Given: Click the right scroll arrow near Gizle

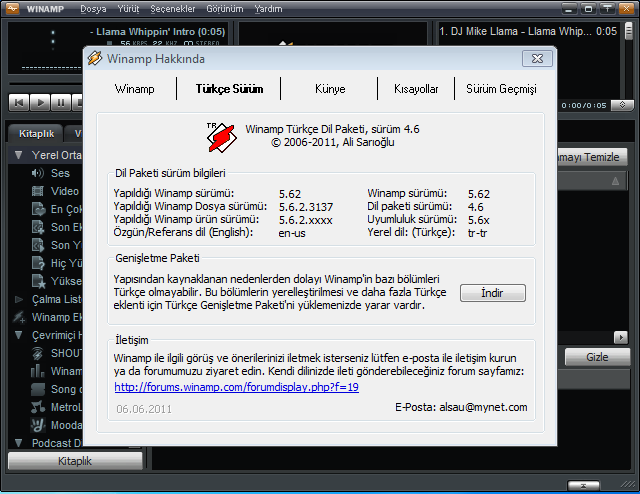Looking at the screenshot, I should (x=621, y=337).
